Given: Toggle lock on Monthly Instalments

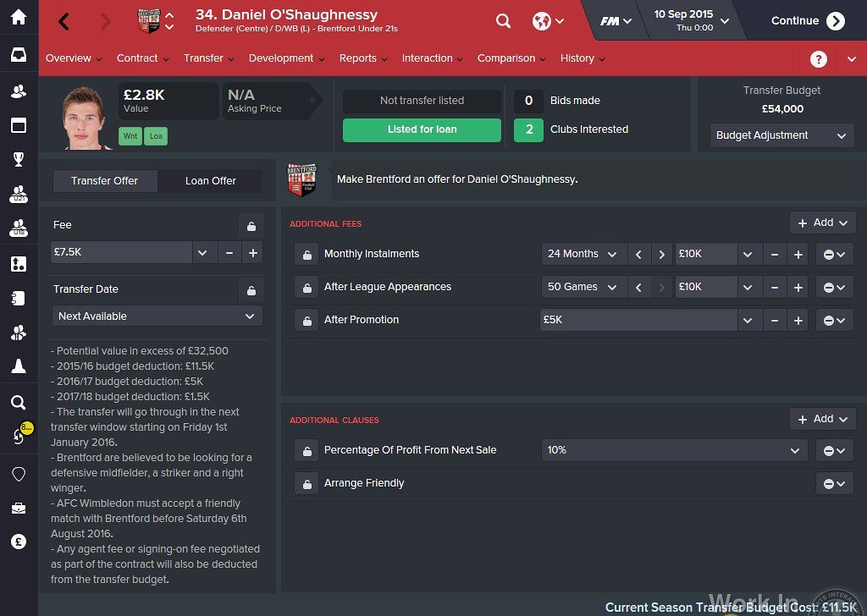Looking at the screenshot, I should (x=306, y=255).
